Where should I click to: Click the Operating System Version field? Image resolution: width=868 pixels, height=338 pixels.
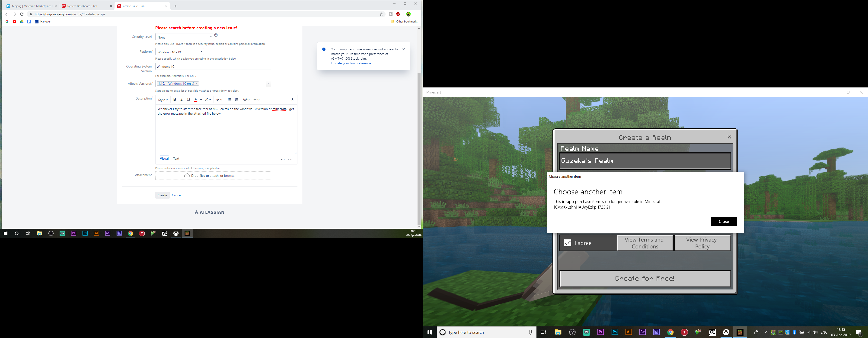(213, 66)
